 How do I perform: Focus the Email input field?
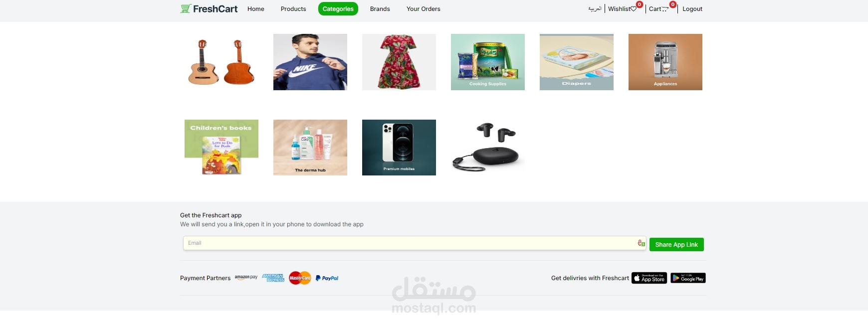[415, 243]
